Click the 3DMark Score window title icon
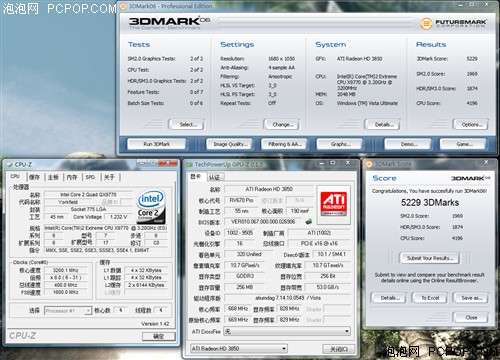 click(369, 164)
